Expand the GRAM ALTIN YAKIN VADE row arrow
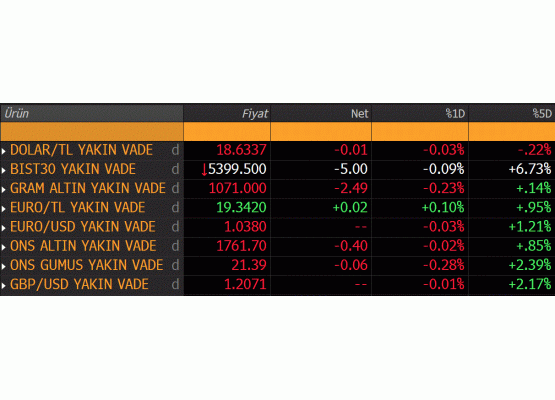 click(x=4, y=189)
